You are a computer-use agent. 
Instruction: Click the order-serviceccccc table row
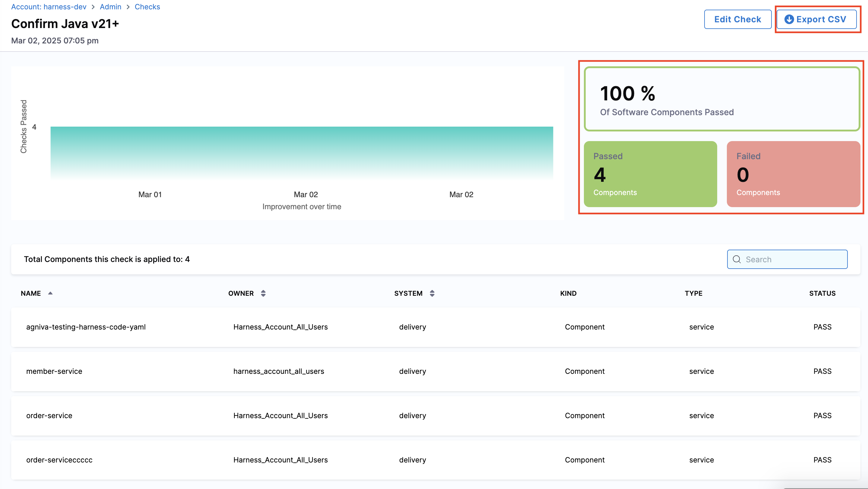click(59, 460)
